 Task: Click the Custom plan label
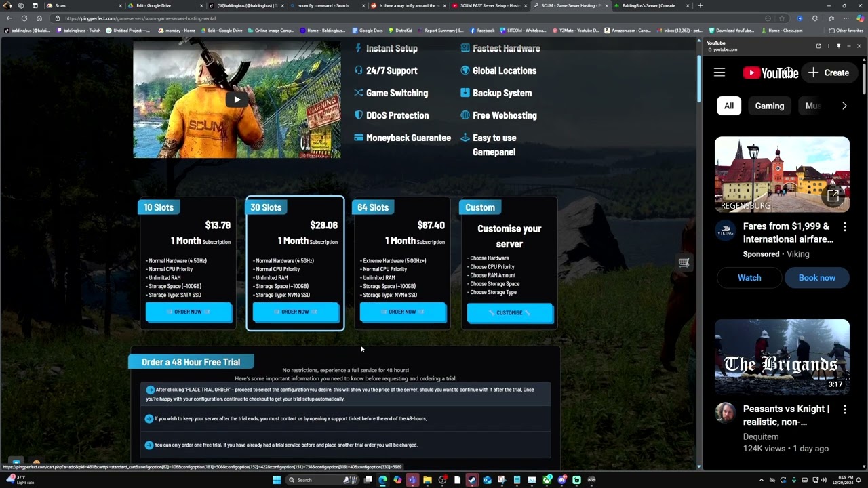480,207
